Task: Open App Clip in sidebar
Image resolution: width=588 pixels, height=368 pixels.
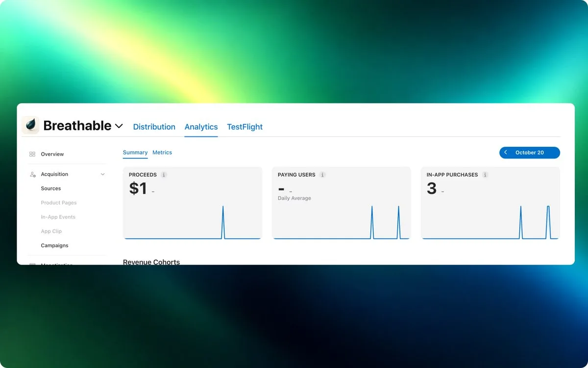Action: coord(51,231)
